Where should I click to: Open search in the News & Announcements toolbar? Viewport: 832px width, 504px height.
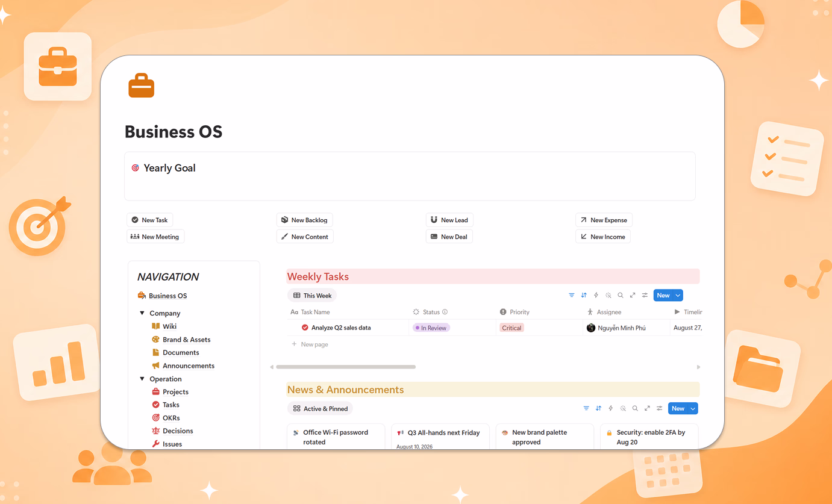635,408
